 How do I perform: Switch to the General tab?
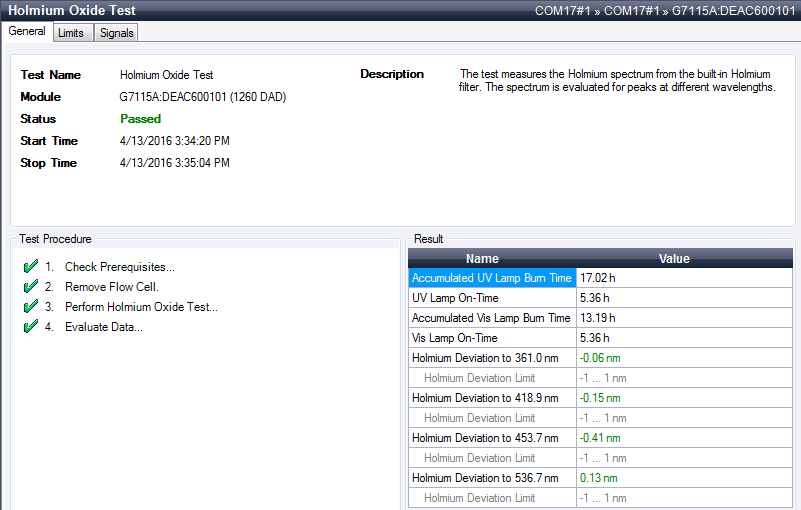(27, 31)
